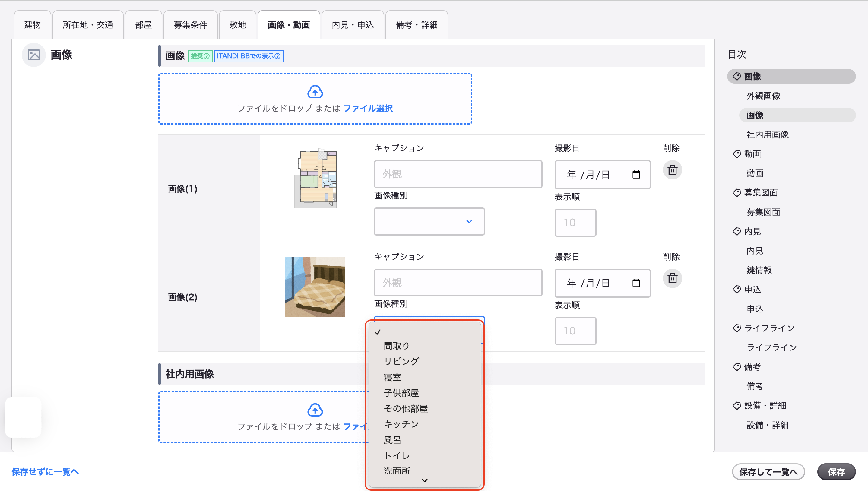Click the 保存して一覧へ button
The height and width of the screenshot is (491, 868).
pyautogui.click(x=768, y=472)
